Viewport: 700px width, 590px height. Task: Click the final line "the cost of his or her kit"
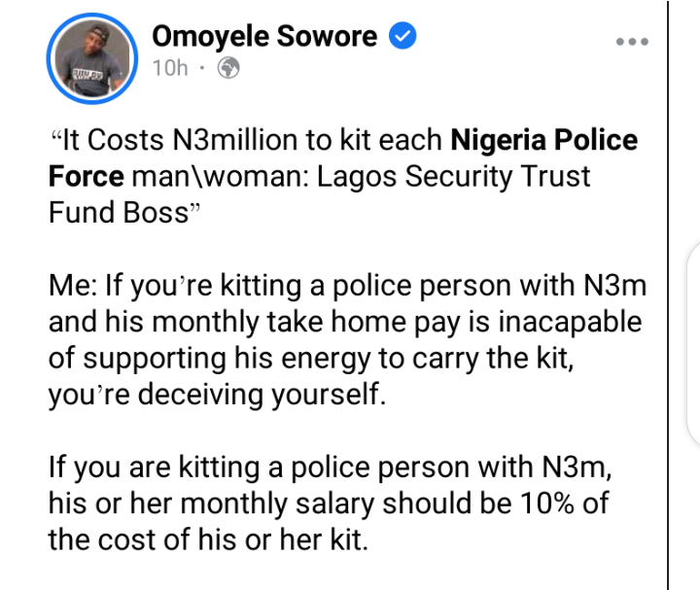tap(208, 538)
